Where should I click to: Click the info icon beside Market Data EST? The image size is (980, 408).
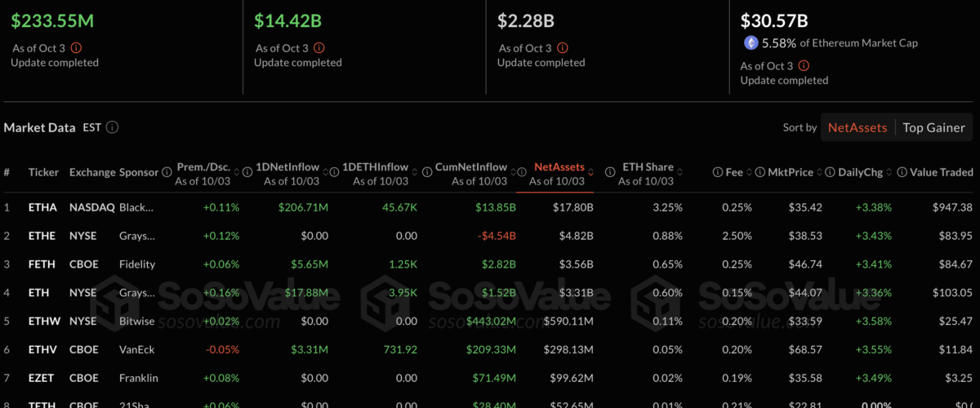pos(113,127)
